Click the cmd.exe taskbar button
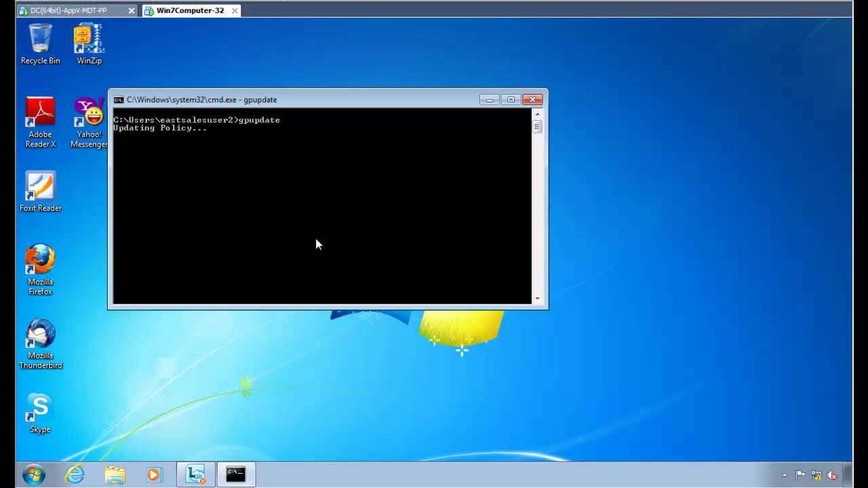The image size is (868, 488). tap(236, 474)
